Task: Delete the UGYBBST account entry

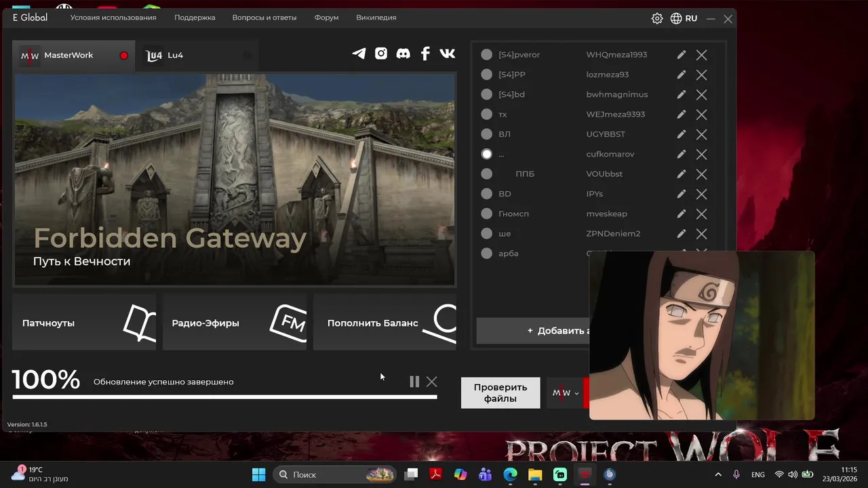Action: 702,134
